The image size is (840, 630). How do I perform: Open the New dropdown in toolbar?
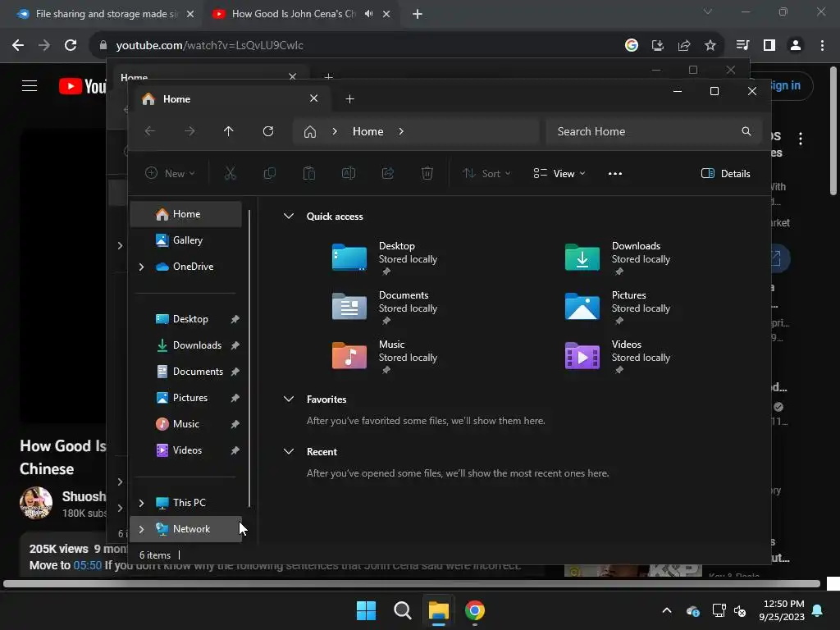click(170, 174)
